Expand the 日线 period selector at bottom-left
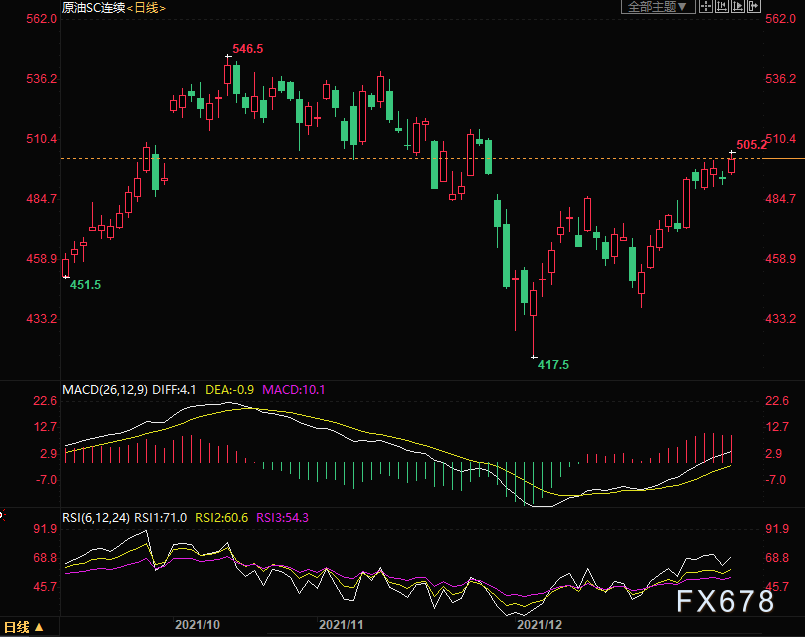 pos(24,627)
